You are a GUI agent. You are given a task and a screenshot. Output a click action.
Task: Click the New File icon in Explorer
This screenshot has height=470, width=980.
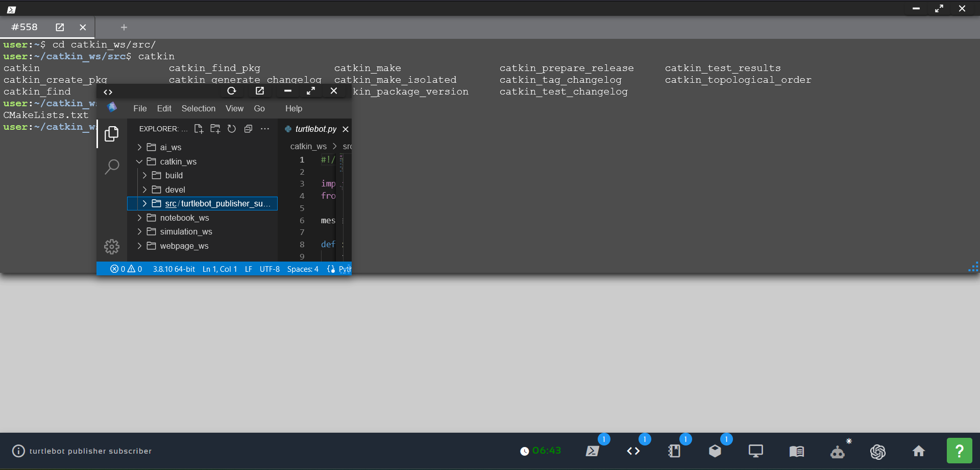(x=199, y=129)
